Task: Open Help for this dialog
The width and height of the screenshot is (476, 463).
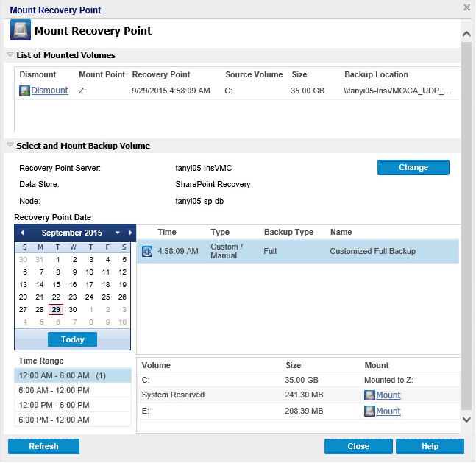Action: tap(430, 446)
